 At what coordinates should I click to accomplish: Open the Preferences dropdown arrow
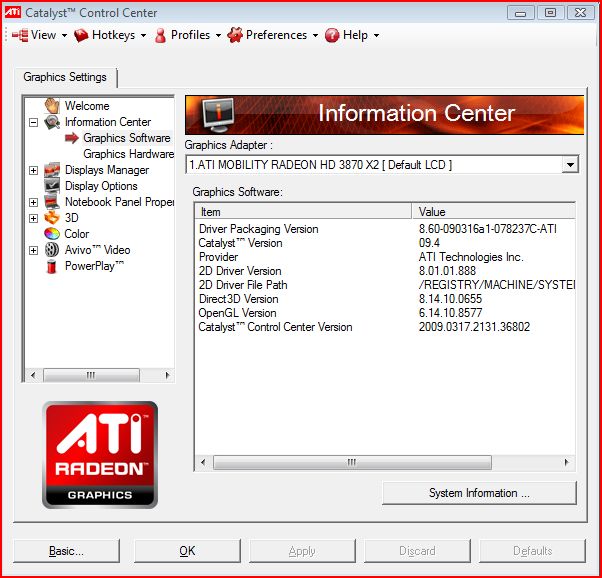click(315, 36)
